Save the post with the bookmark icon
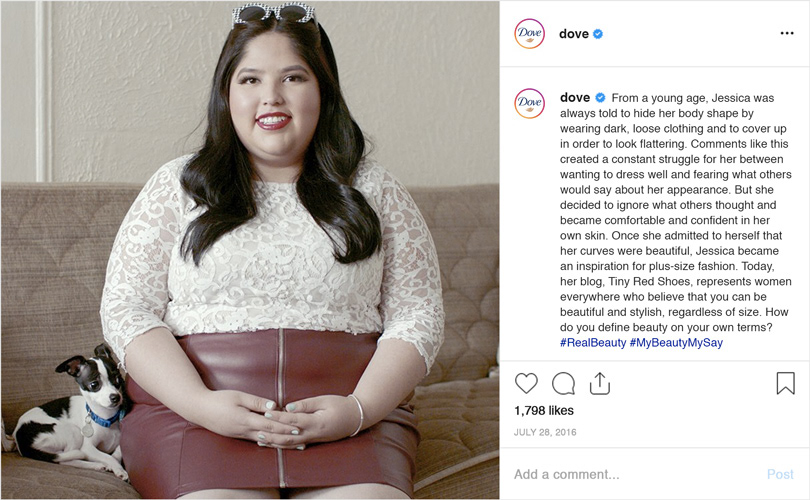The width and height of the screenshot is (810, 500). pyautogui.click(x=785, y=383)
